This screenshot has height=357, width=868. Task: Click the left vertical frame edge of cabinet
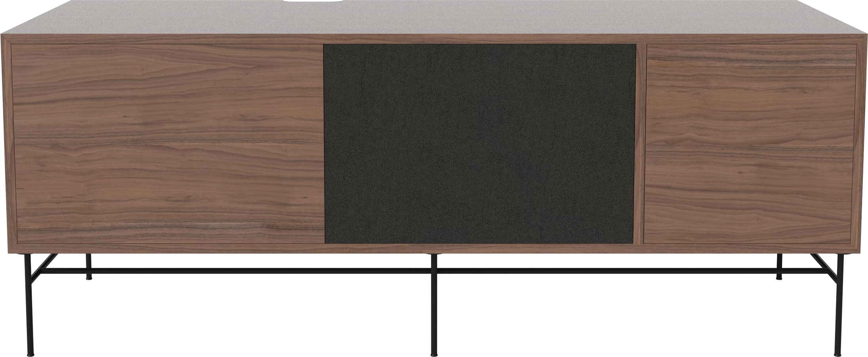click(6, 143)
